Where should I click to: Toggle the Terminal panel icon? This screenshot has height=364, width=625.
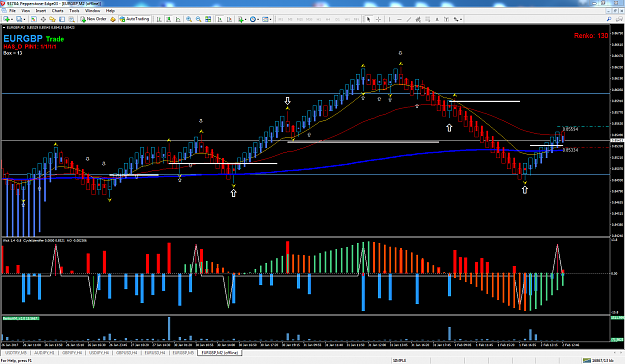[x=62, y=19]
